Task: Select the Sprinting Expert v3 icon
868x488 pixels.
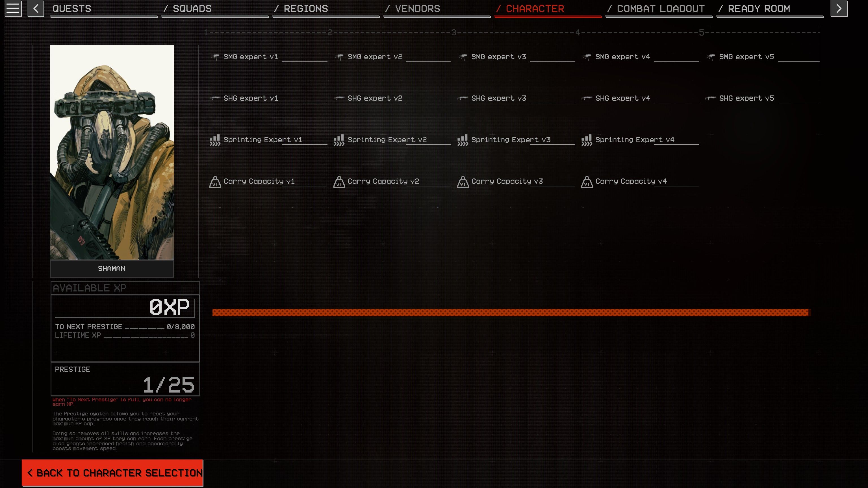Action: [463, 140]
